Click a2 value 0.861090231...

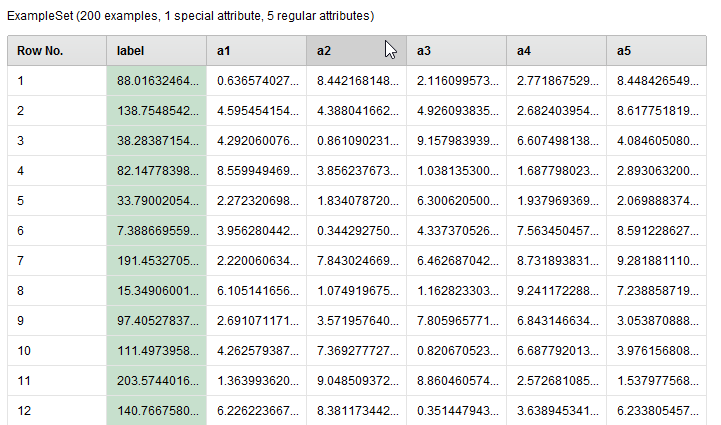coord(356,141)
